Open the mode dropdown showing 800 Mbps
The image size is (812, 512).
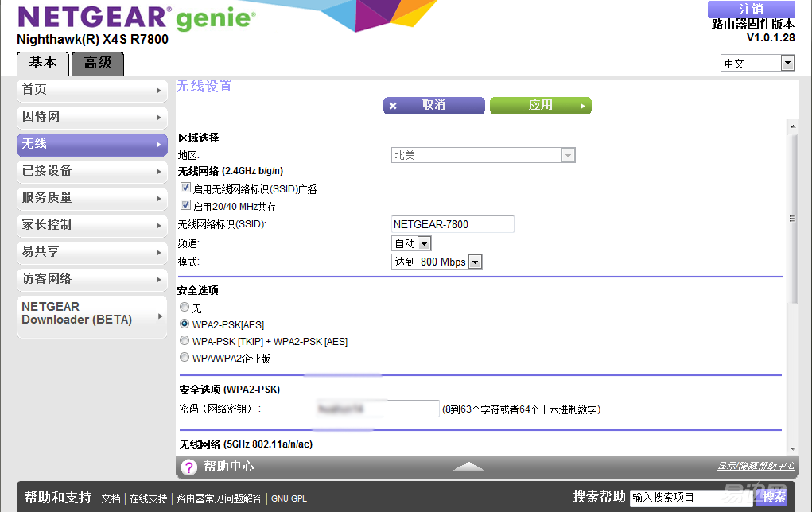[x=437, y=262]
